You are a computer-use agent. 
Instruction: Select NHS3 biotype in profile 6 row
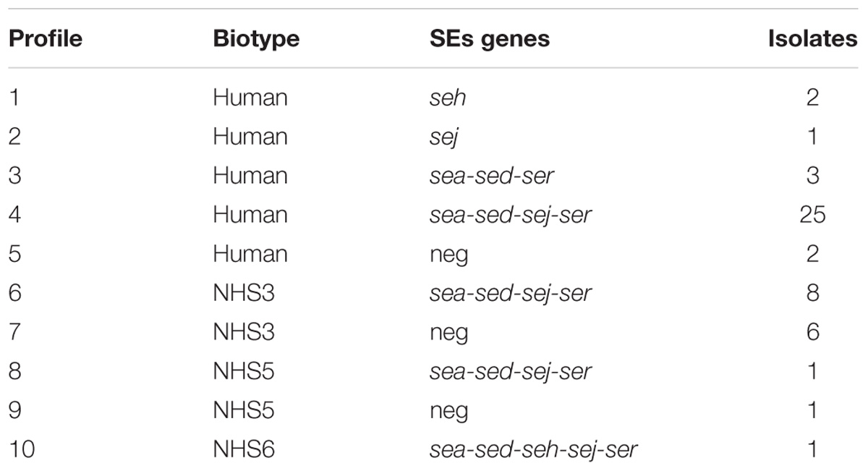point(244,293)
